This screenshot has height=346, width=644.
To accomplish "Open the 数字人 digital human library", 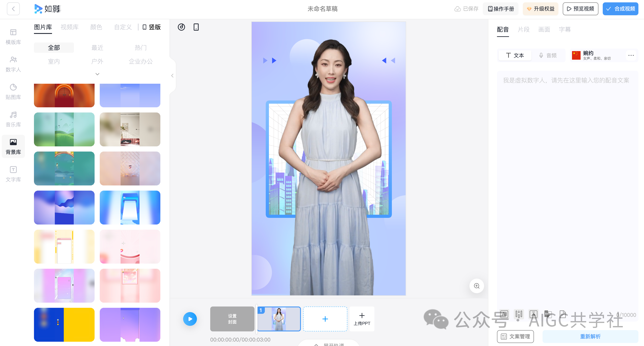I will (x=13, y=64).
